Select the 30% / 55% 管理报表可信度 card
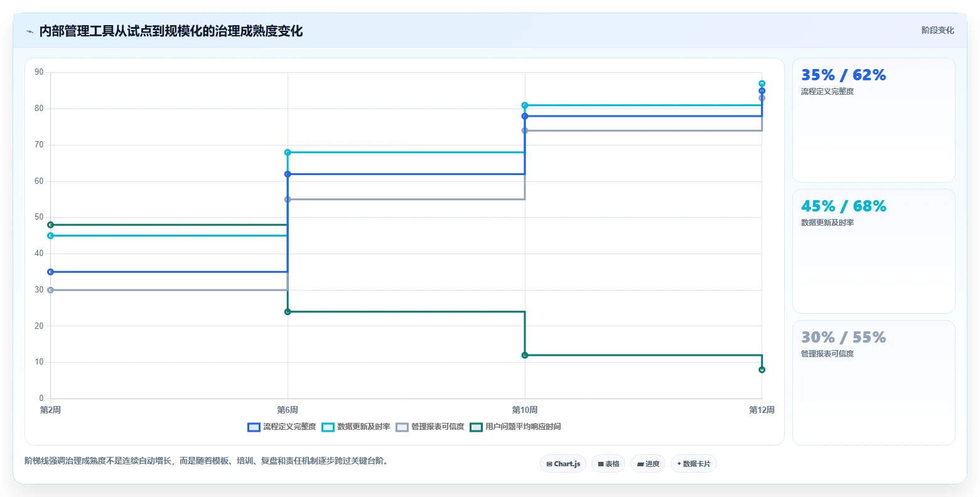 pyautogui.click(x=874, y=383)
